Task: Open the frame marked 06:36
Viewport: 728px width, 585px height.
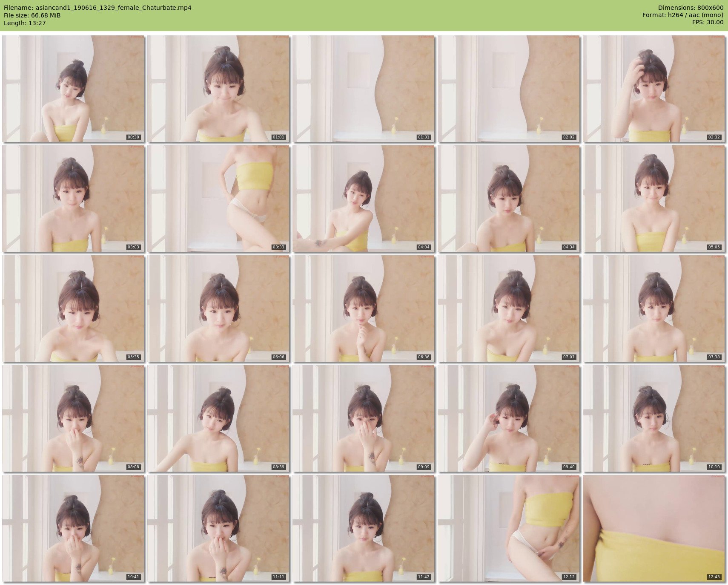Action: [x=364, y=308]
